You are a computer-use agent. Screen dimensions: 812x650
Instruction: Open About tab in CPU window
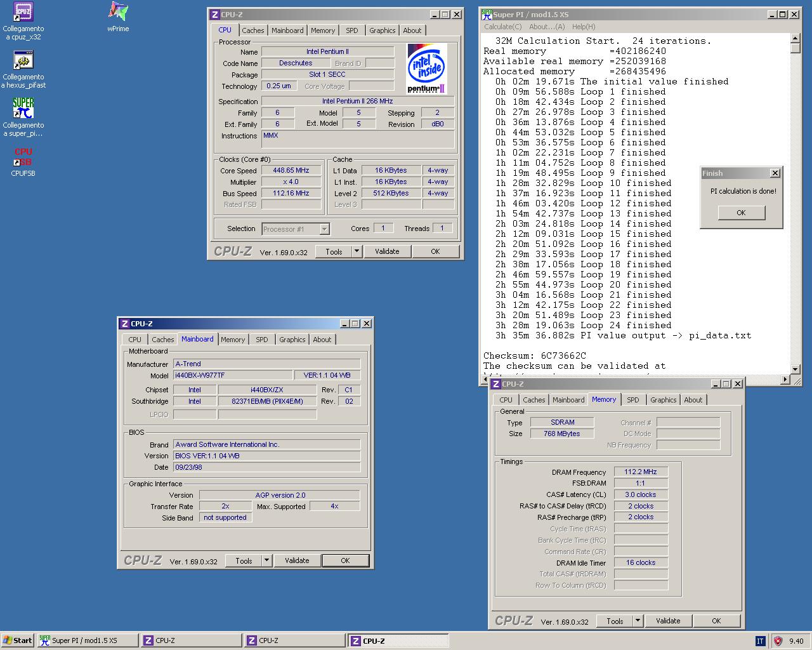click(412, 30)
